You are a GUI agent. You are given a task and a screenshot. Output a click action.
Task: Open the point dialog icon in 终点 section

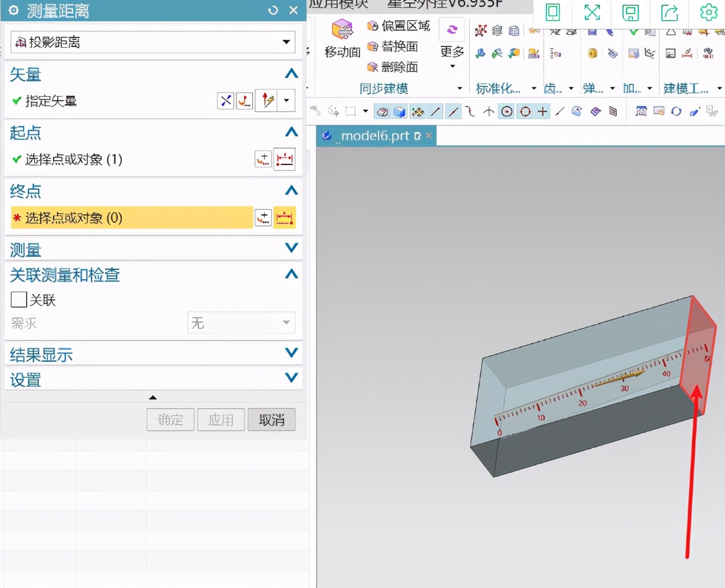[263, 218]
